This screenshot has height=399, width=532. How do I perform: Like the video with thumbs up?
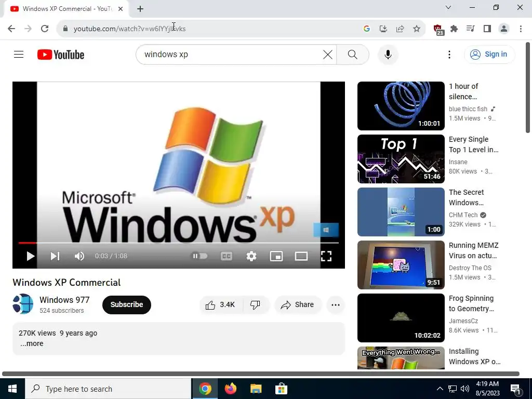[x=221, y=304]
